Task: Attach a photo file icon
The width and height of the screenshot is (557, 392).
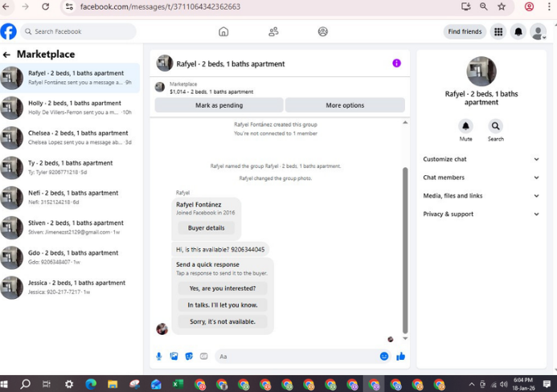Action: pyautogui.click(x=174, y=356)
